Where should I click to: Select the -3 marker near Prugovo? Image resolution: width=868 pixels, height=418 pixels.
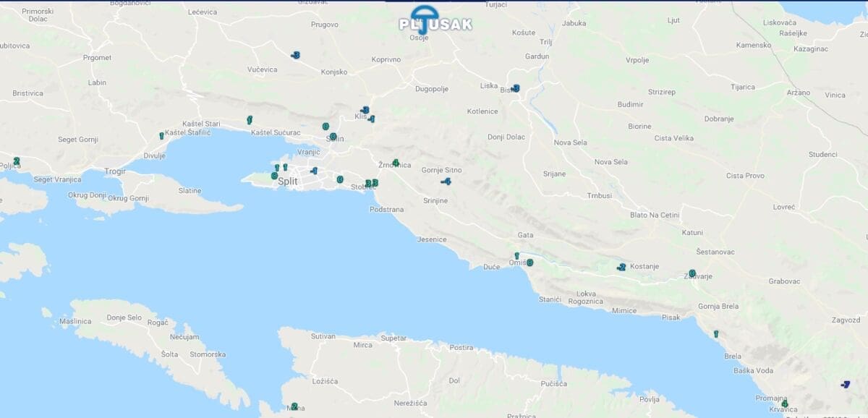[x=295, y=55]
